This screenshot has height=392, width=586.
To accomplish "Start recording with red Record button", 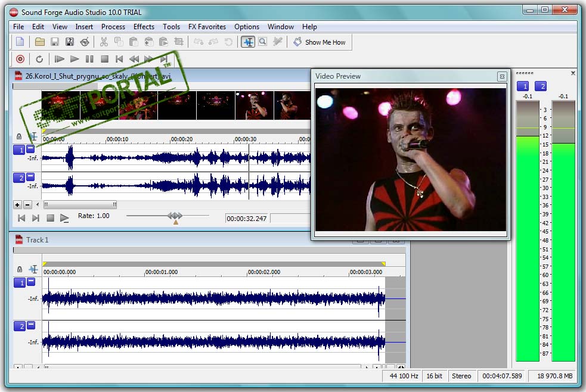I will click(x=20, y=59).
